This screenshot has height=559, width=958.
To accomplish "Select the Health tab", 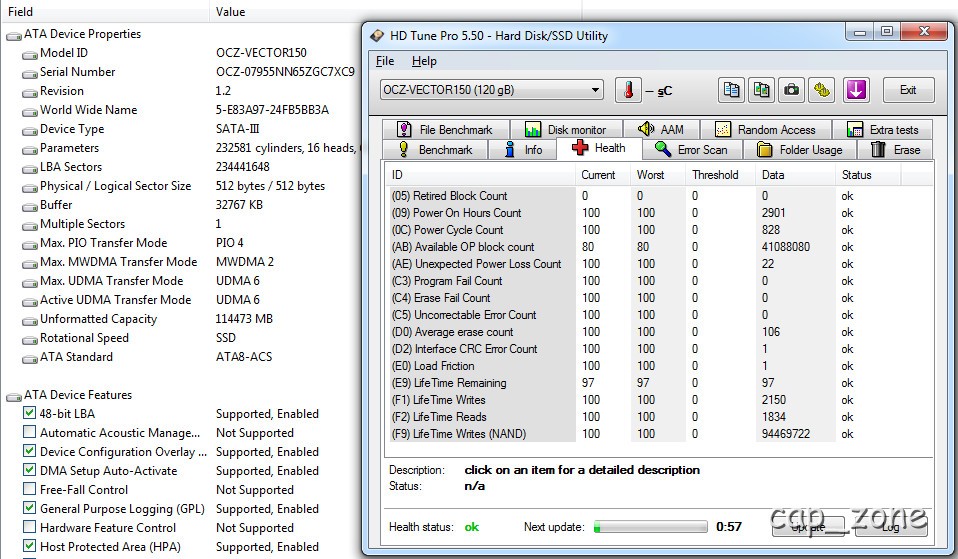I will click(x=599, y=148).
